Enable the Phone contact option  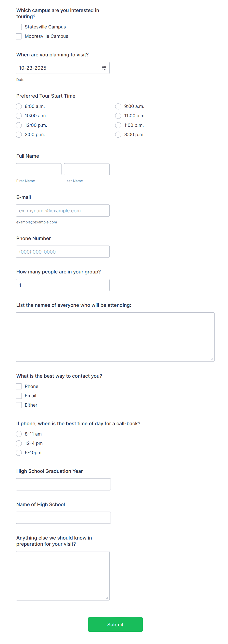pos(18,386)
